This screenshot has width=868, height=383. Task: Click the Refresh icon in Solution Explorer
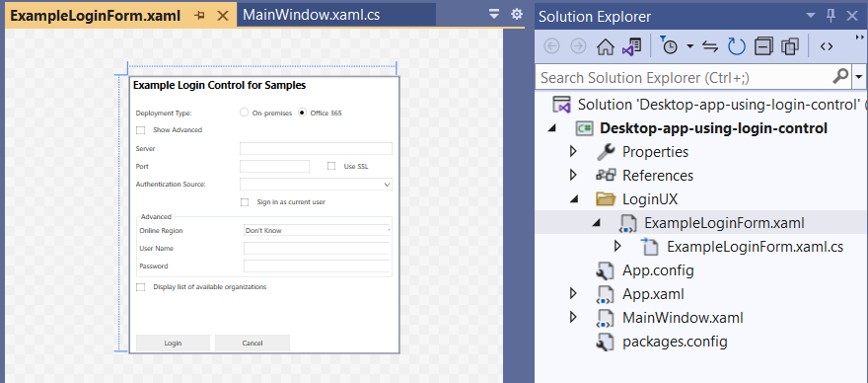click(736, 46)
